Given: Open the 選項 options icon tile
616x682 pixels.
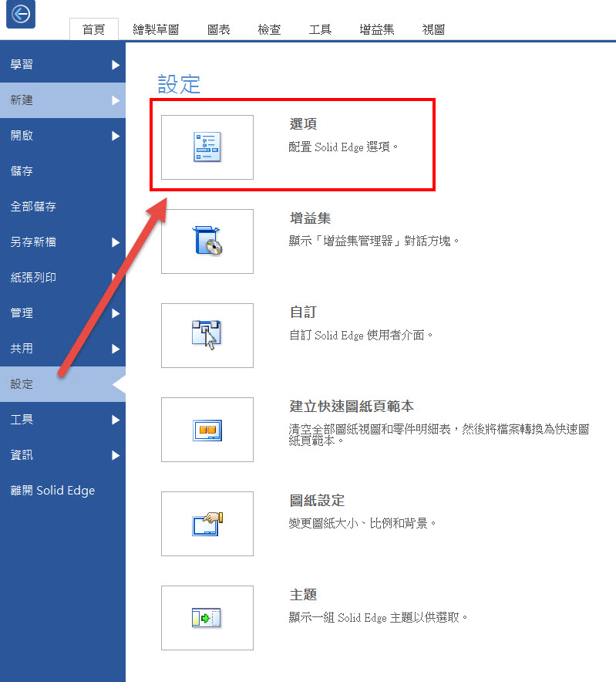Looking at the screenshot, I should pos(207,147).
